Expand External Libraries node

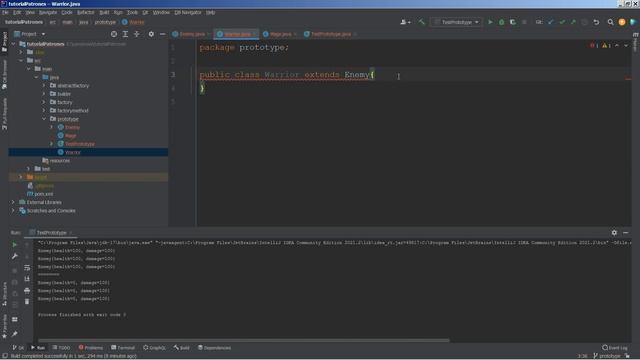[x=13, y=202]
